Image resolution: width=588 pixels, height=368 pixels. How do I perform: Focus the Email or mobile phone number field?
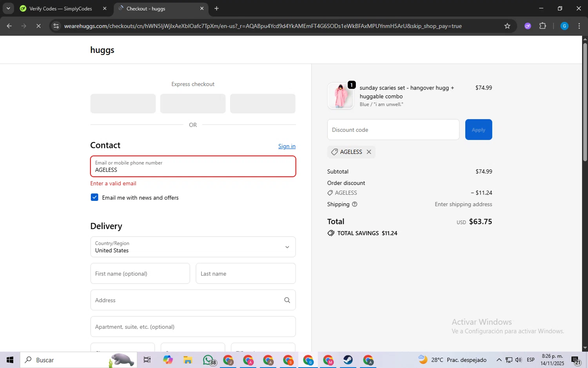[193, 166]
